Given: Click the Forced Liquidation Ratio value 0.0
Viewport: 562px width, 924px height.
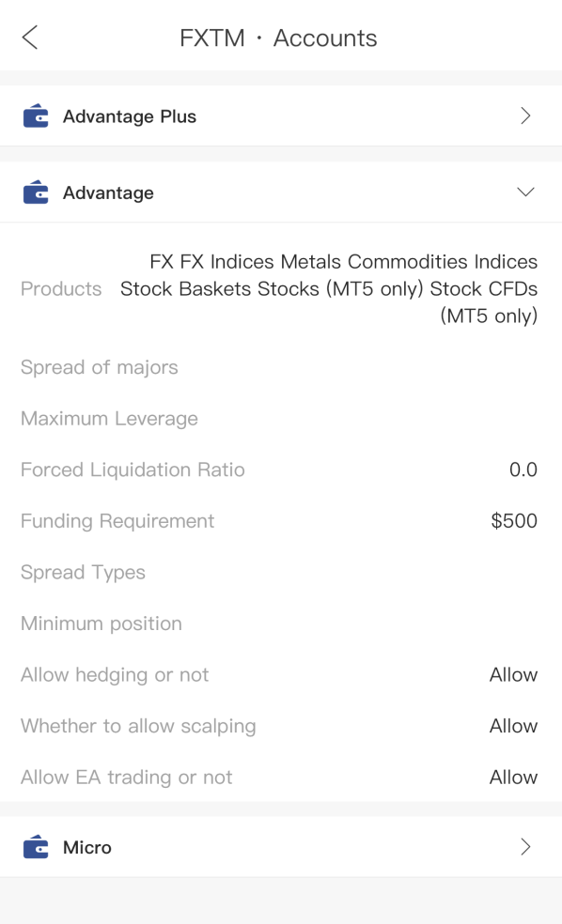Looking at the screenshot, I should pos(523,470).
